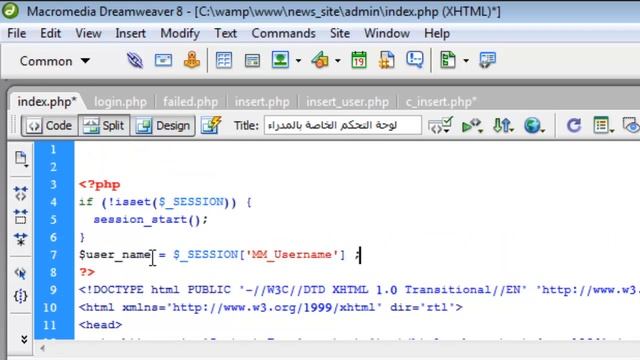Open the Common insert category dropdown

(55, 61)
